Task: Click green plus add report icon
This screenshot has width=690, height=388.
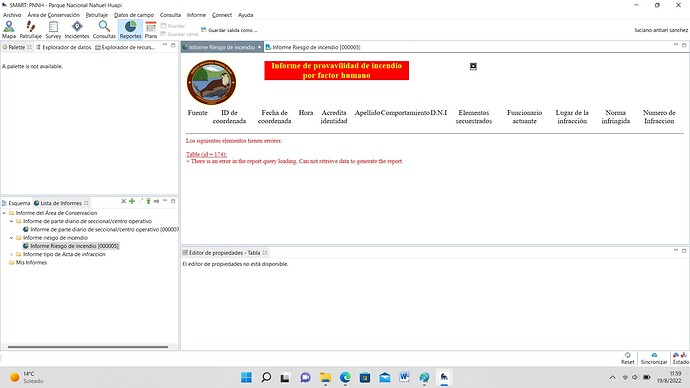Action: pos(132,201)
